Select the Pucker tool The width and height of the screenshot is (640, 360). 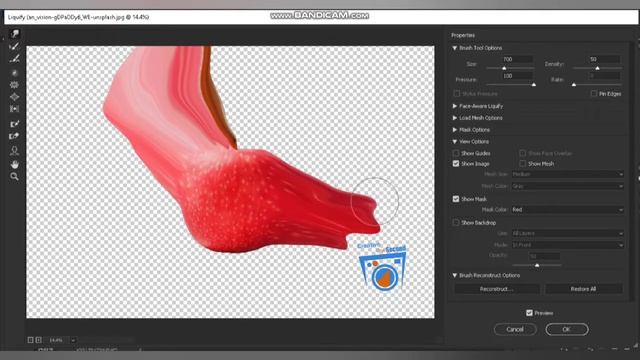tap(14, 85)
